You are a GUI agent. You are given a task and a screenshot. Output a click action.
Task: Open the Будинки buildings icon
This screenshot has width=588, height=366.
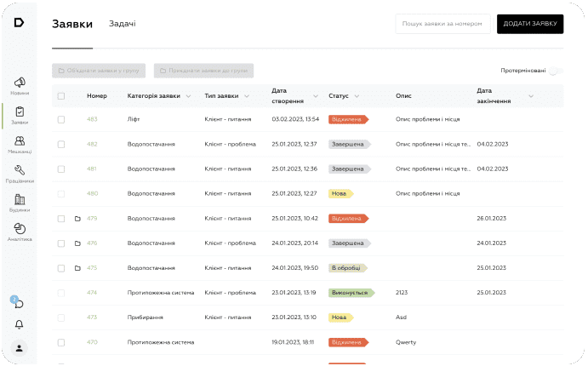coord(20,199)
